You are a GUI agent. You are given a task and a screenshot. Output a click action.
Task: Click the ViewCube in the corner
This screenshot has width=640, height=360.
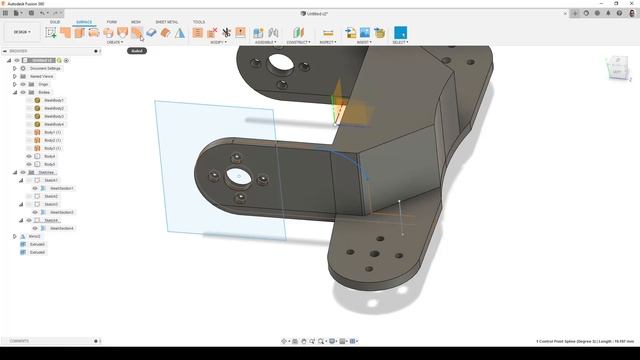[x=617, y=68]
